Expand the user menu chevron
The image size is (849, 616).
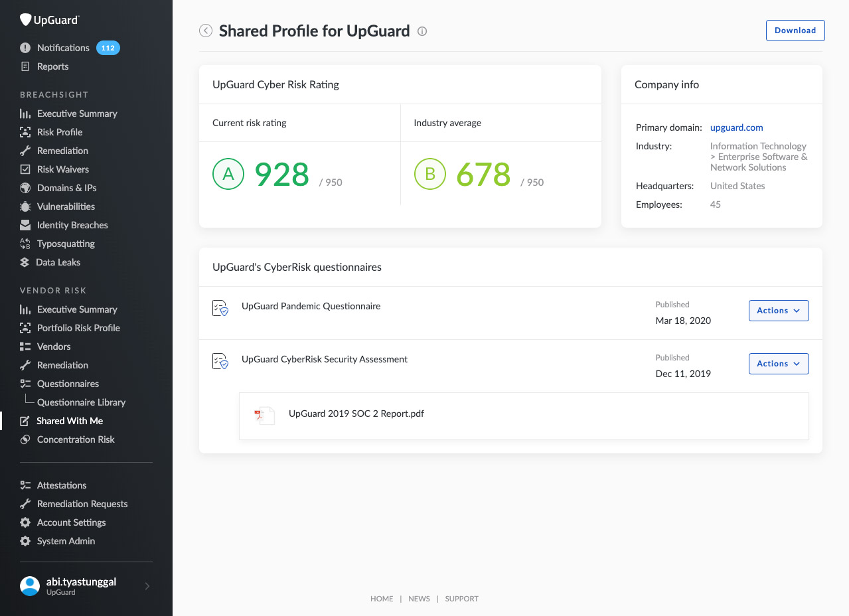pyautogui.click(x=147, y=585)
